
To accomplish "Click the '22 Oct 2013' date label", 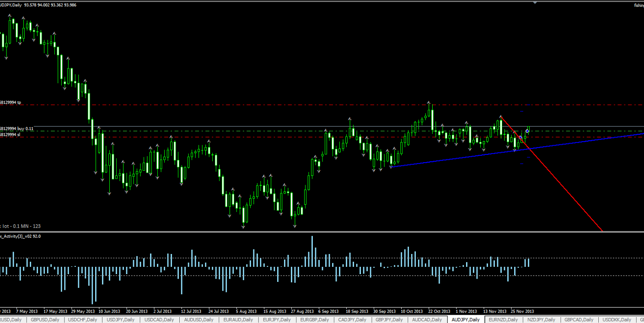I will [x=440, y=311].
